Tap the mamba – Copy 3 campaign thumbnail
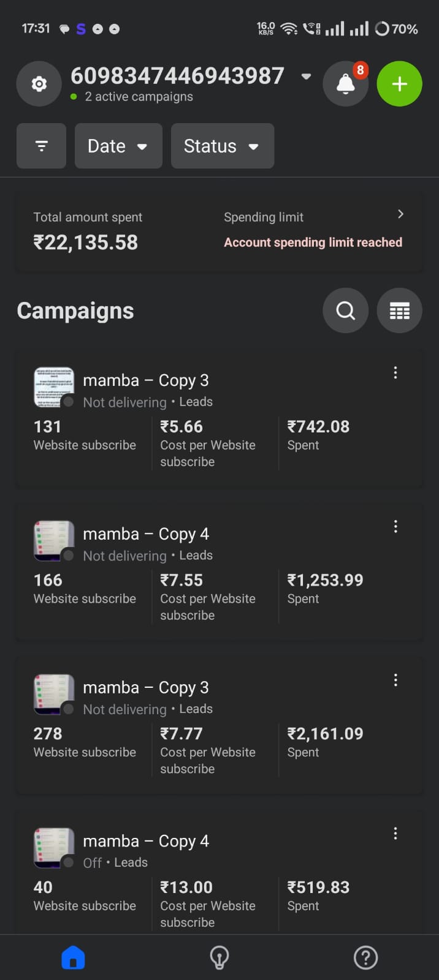 [53, 387]
